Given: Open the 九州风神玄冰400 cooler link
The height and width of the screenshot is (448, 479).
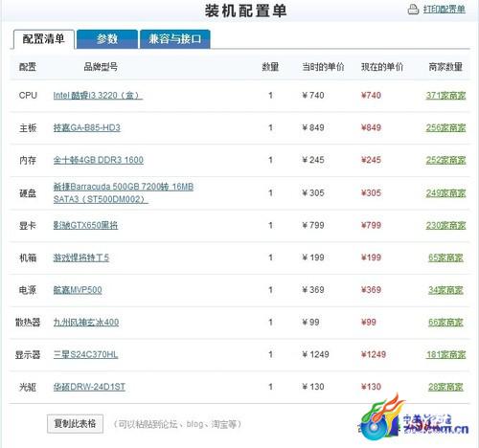Looking at the screenshot, I should coord(86,323).
